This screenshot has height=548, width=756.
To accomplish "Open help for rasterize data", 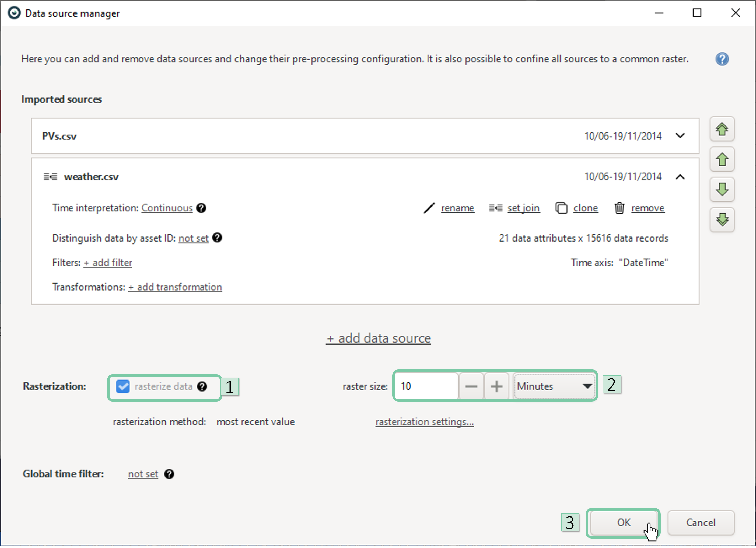I will [x=202, y=387].
